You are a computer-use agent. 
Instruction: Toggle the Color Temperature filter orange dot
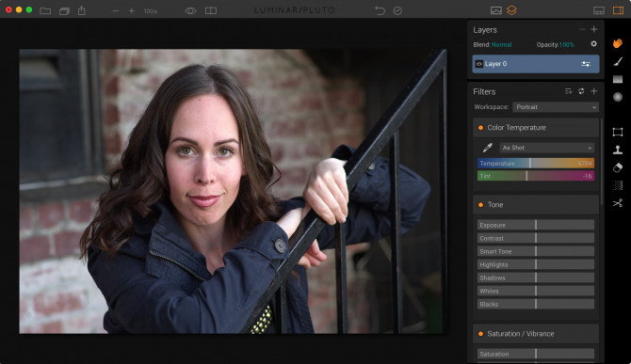click(480, 128)
